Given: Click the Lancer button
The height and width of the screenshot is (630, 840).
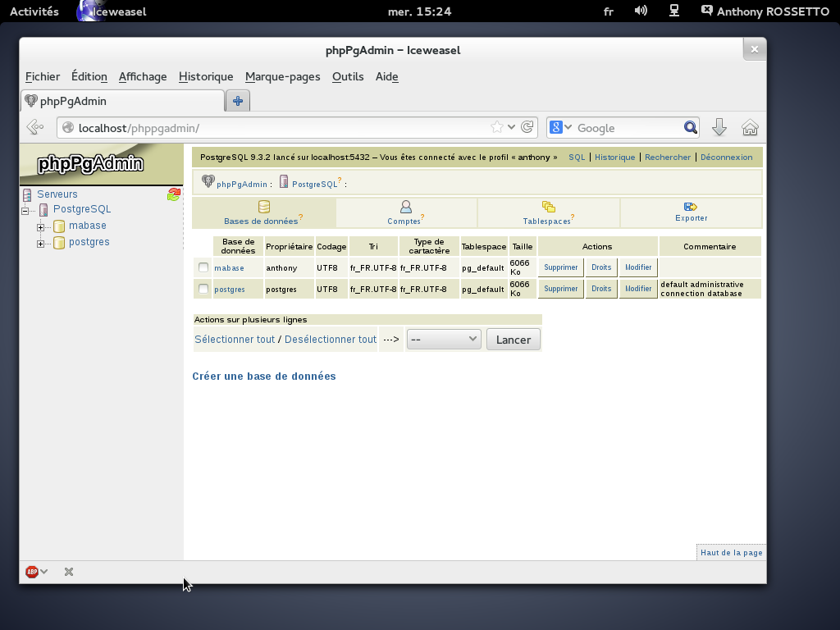Looking at the screenshot, I should point(514,340).
